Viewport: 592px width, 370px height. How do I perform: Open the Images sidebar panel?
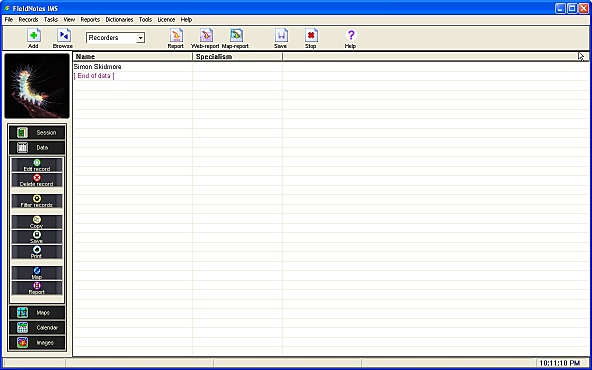click(x=37, y=343)
